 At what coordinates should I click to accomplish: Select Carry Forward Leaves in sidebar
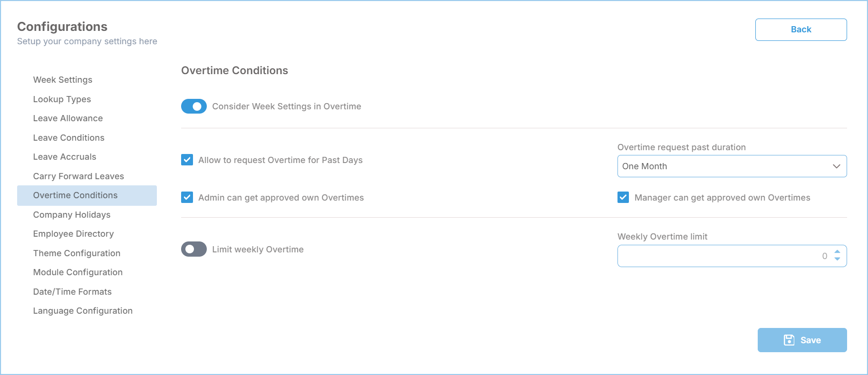(78, 176)
